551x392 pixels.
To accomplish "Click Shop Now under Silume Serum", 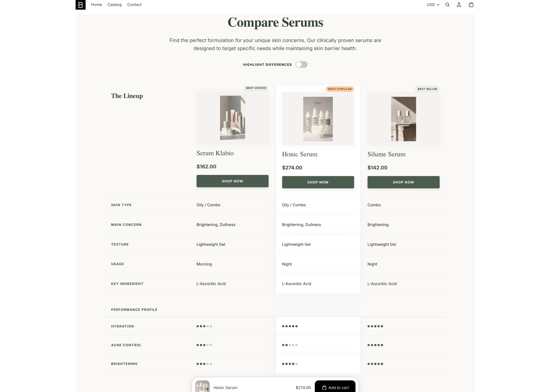I will [403, 182].
